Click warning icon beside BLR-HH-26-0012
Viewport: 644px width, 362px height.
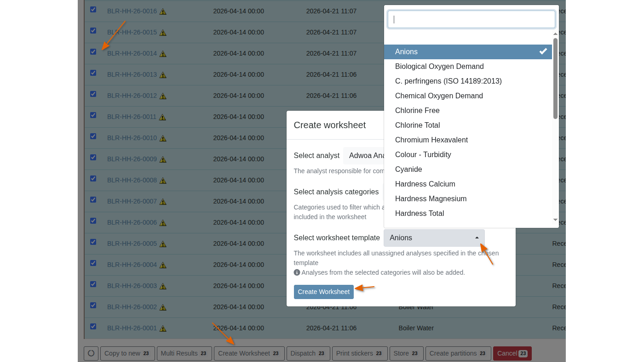coord(163,96)
